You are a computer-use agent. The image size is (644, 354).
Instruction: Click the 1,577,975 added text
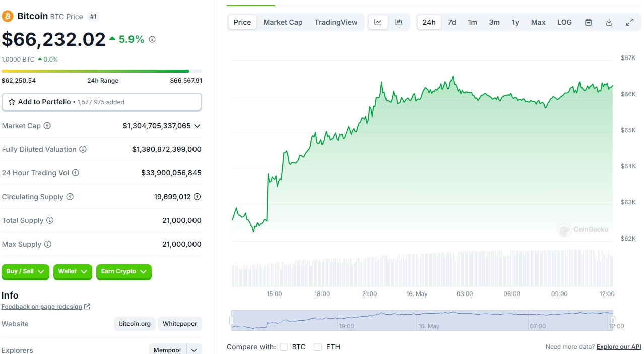tap(101, 102)
